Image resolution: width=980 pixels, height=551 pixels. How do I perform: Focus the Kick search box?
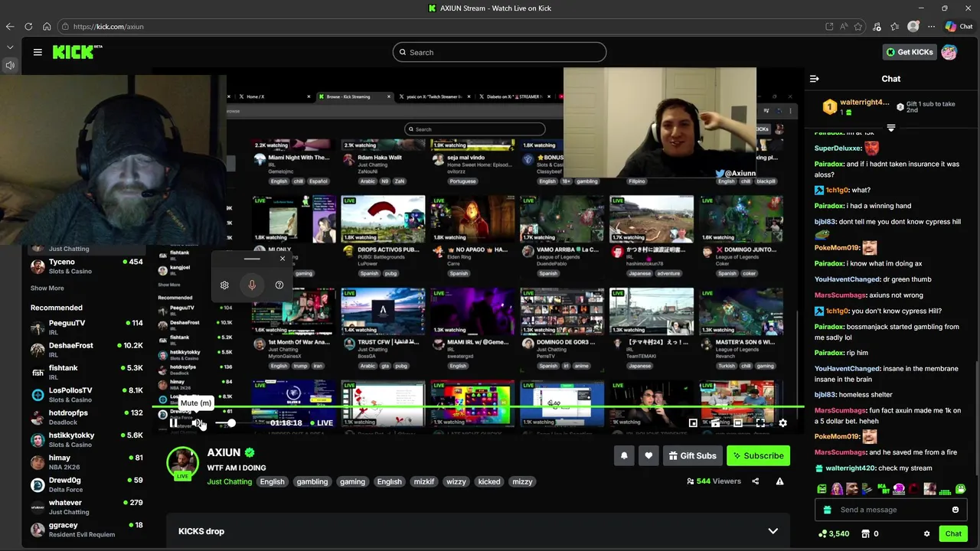(499, 52)
